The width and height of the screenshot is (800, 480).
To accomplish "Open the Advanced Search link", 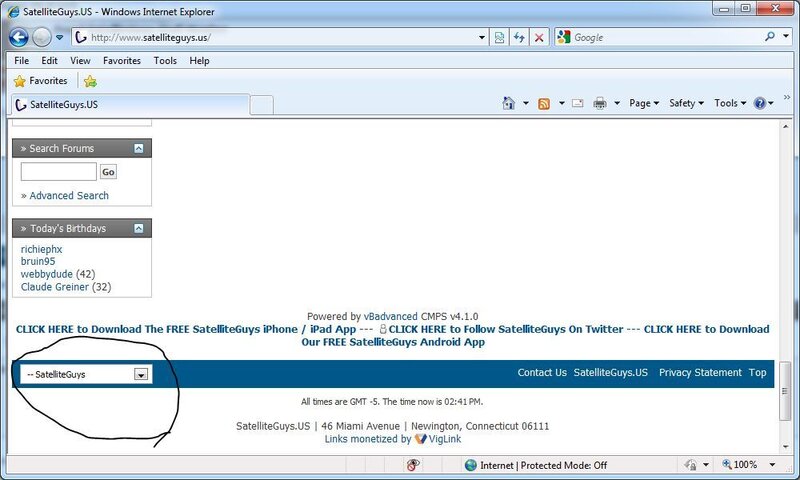I will click(x=69, y=195).
